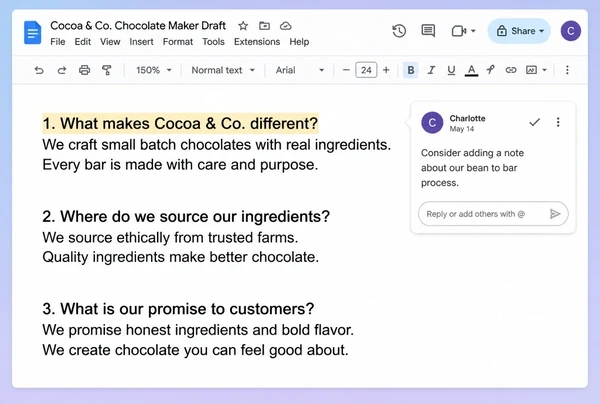The width and height of the screenshot is (600, 404).
Task: Toggle bold formatting
Action: coord(411,70)
